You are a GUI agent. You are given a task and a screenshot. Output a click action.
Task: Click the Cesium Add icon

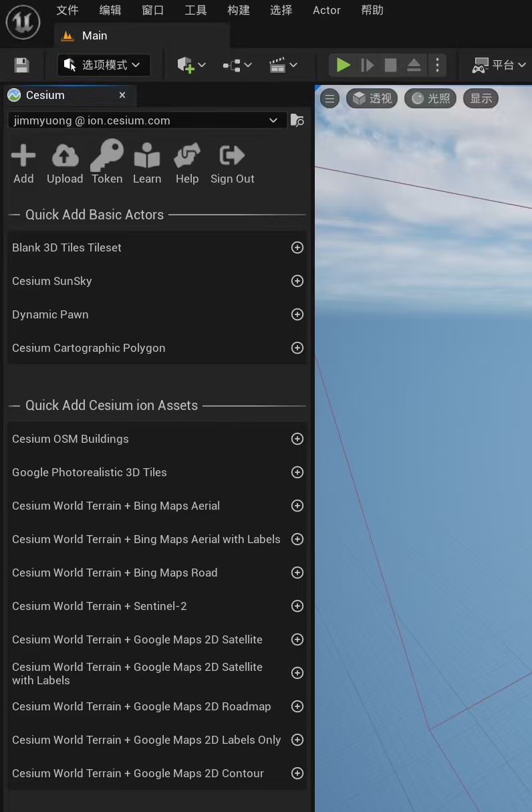pyautogui.click(x=23, y=157)
